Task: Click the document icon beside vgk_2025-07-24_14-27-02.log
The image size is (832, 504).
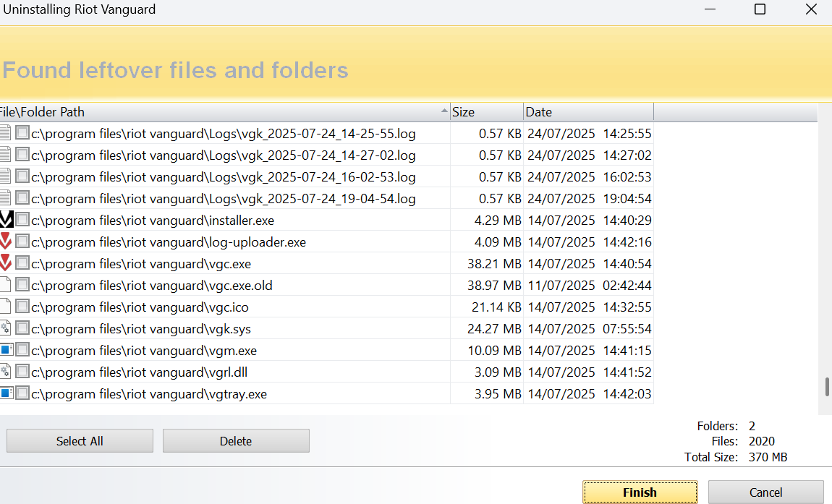Action: [x=5, y=155]
